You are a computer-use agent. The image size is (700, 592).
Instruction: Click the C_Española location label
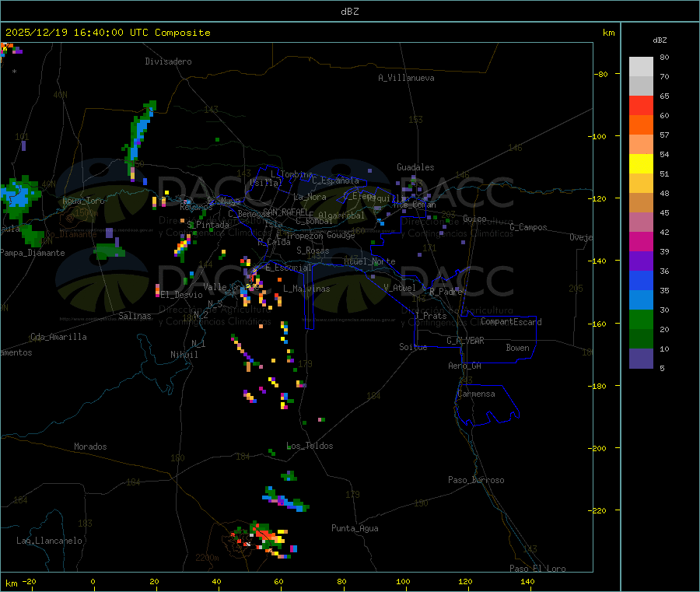point(336,180)
